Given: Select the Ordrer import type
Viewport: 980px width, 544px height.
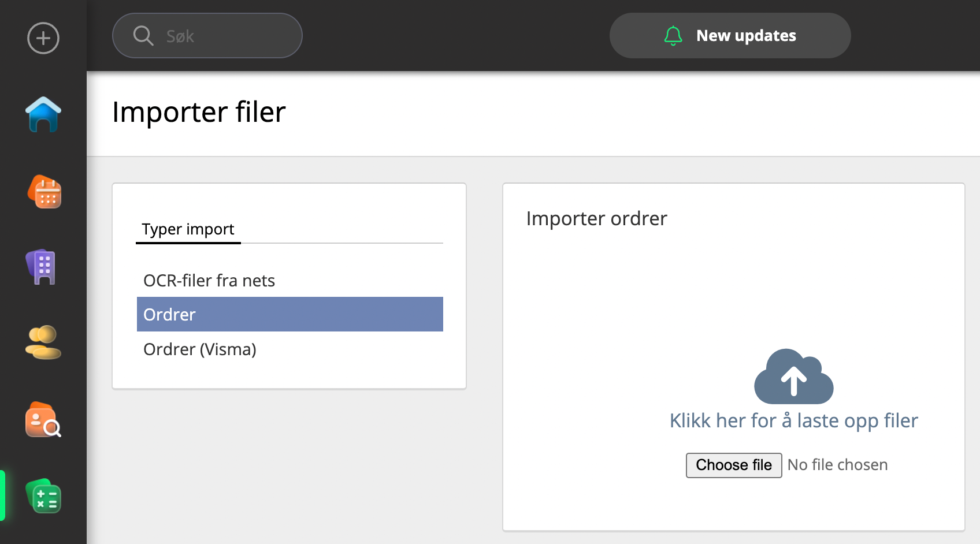Looking at the screenshot, I should coord(289,314).
